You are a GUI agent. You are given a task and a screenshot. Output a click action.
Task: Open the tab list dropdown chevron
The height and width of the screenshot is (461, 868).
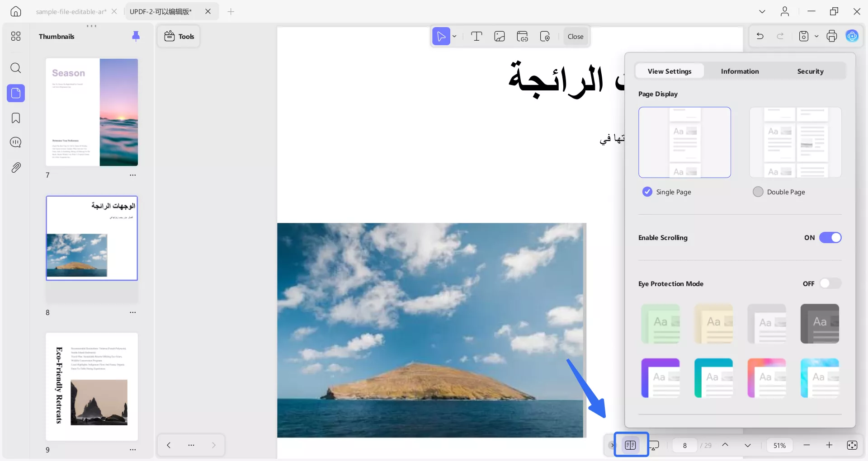coord(762,11)
